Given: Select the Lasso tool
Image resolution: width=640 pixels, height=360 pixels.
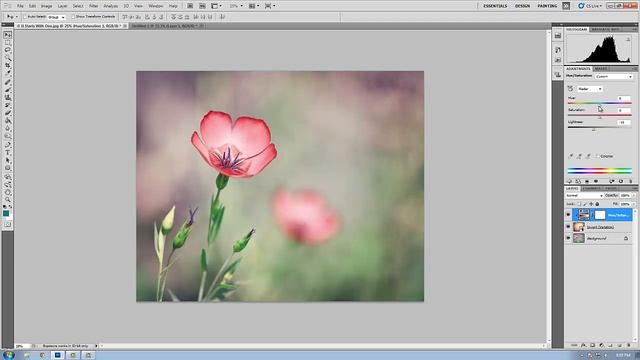Looking at the screenshot, I should [x=7, y=50].
